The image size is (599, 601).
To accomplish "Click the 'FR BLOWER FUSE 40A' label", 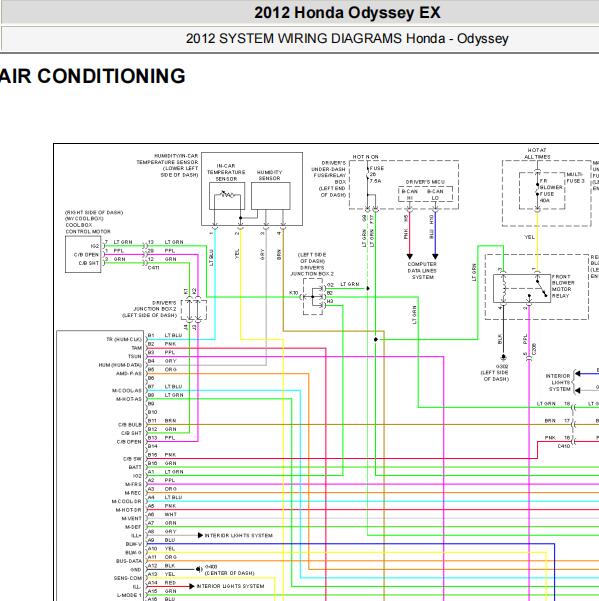I will pos(551,190).
